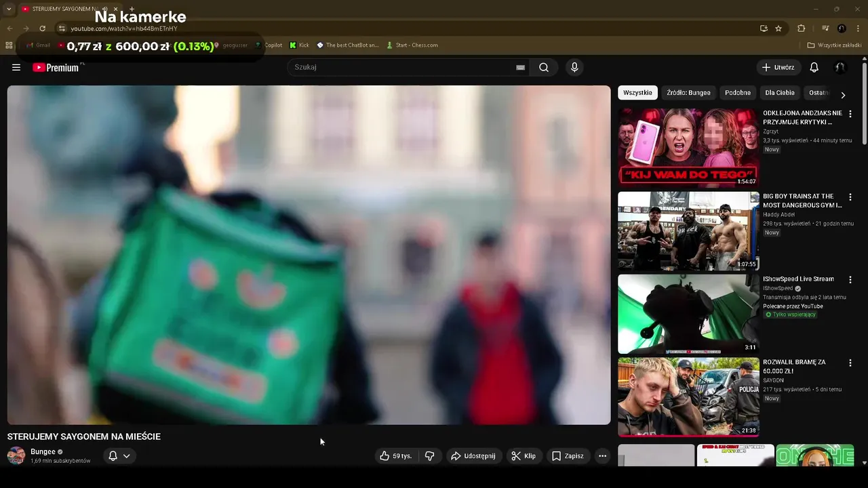Bookmark this page with star icon

coord(778,28)
